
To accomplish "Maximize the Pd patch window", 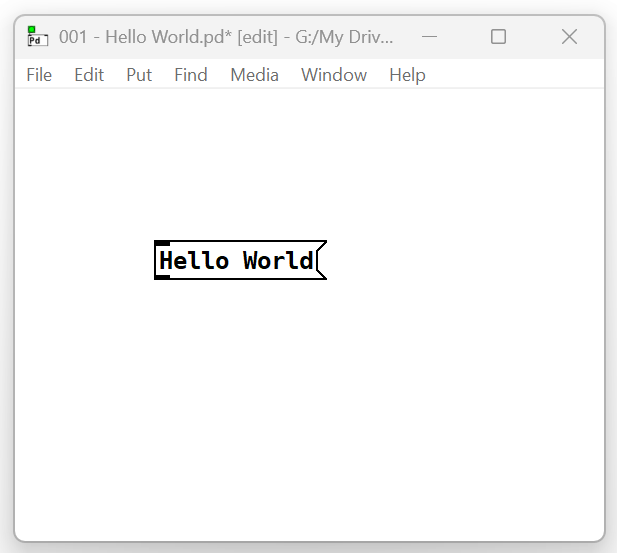I will pos(498,37).
